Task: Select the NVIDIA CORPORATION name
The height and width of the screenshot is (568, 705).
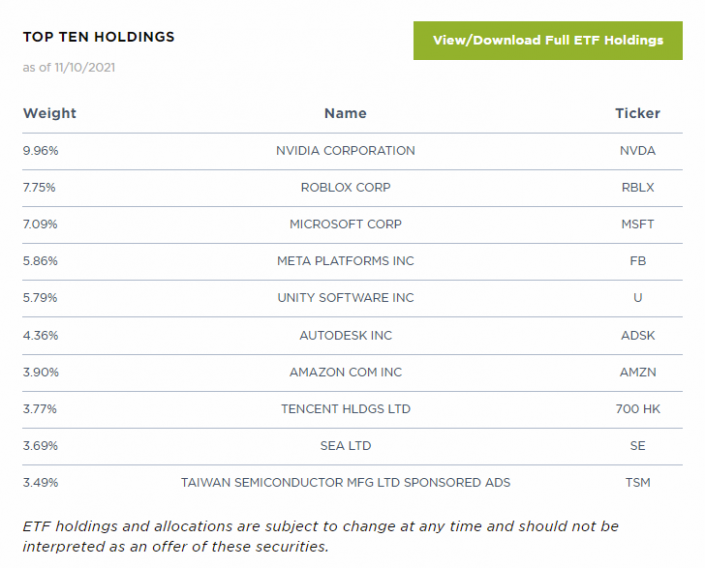Action: [345, 151]
